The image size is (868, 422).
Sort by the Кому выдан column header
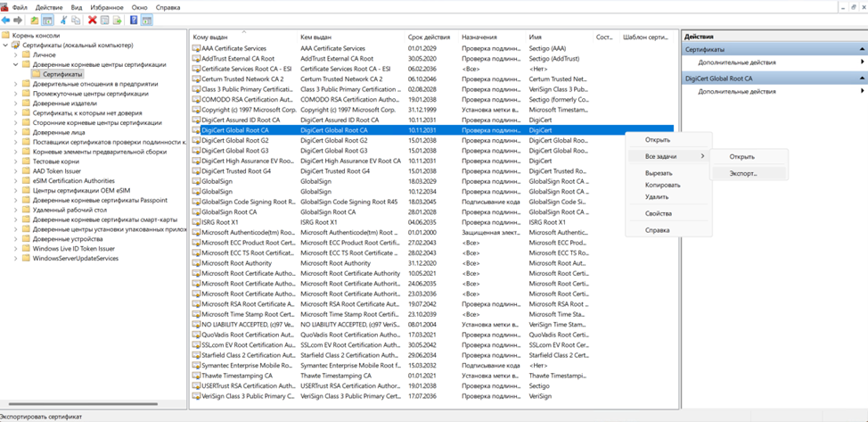[243, 37]
